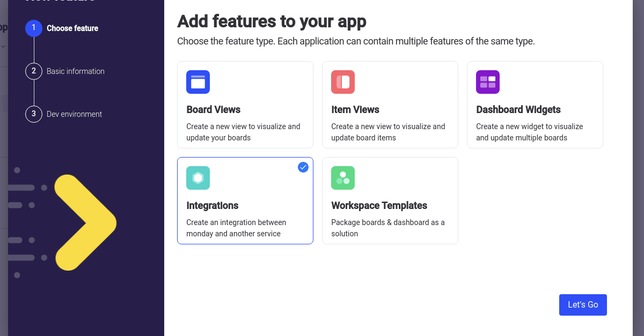Select the Workspace Templates feature card

pos(390,200)
